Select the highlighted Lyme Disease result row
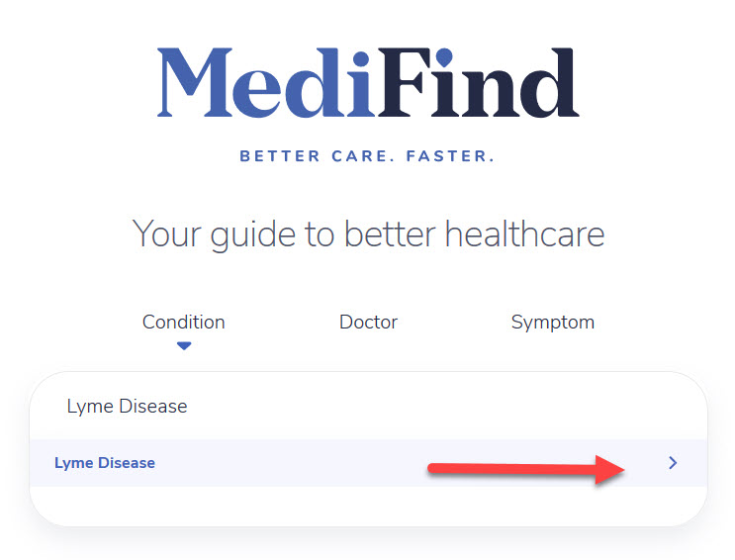Viewport: 735px width, 560px height. (x=368, y=463)
